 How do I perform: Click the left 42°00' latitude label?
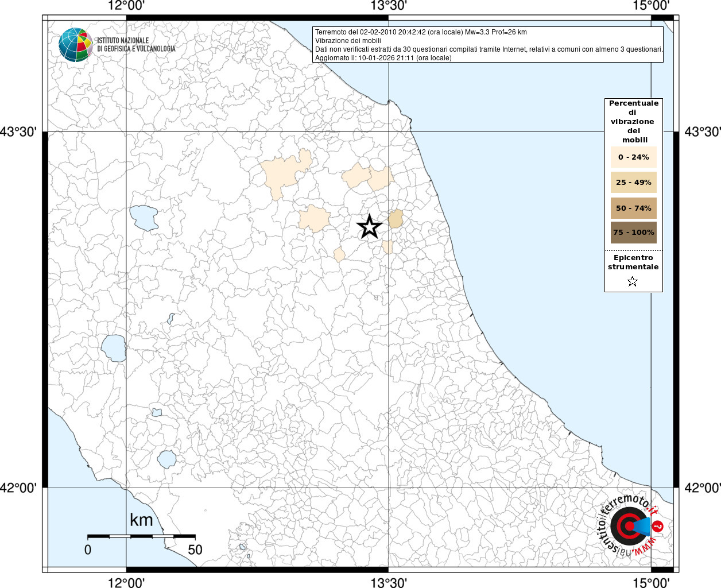click(18, 488)
